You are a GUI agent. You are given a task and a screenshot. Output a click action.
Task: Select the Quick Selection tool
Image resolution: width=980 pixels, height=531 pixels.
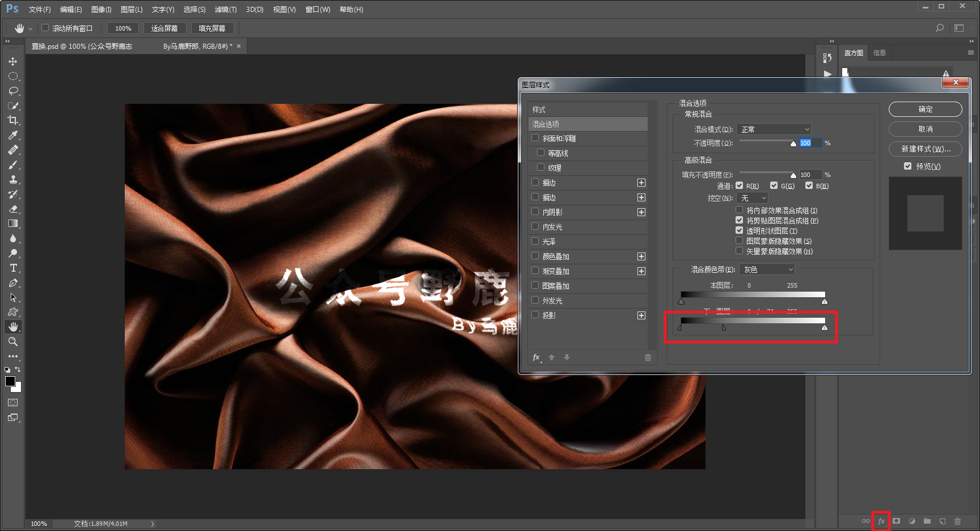pyautogui.click(x=13, y=106)
